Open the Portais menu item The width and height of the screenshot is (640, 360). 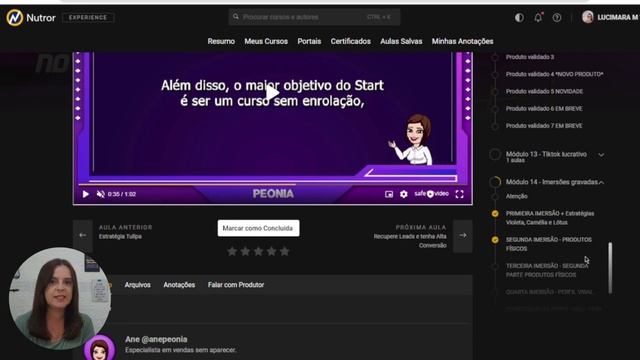point(309,41)
